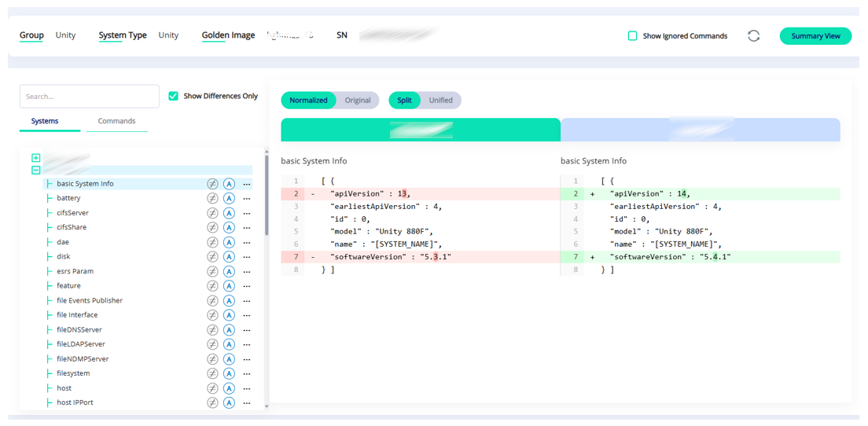Image resolution: width=868 pixels, height=426 pixels.
Task: Click the not-equal icon for cifsShare
Action: pos(212,227)
